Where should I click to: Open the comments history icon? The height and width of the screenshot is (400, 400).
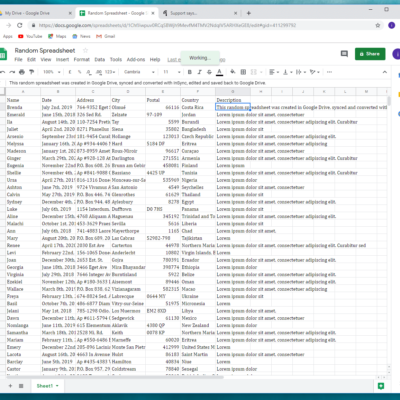tap(344, 54)
